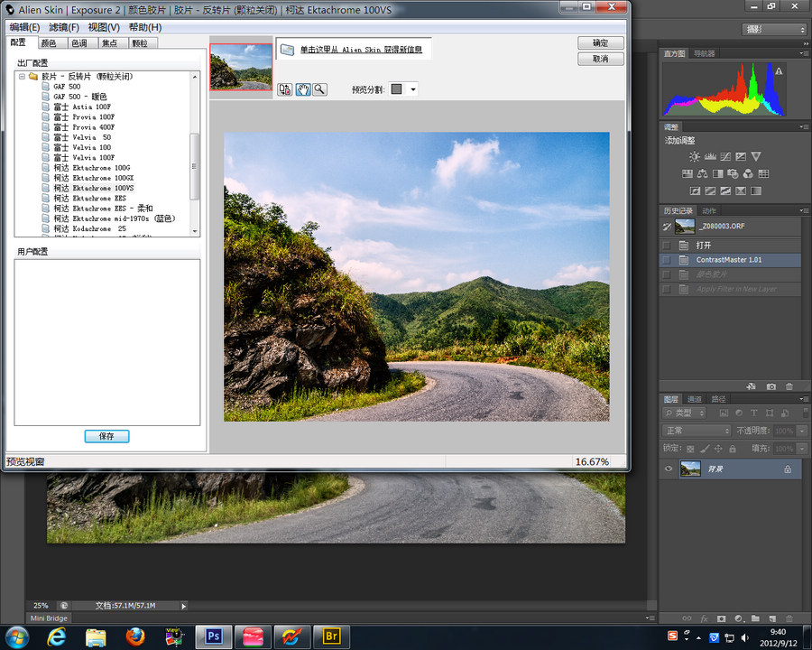The image size is (812, 650).
Task: Toggle the lock transparent pixels option
Action: (691, 449)
